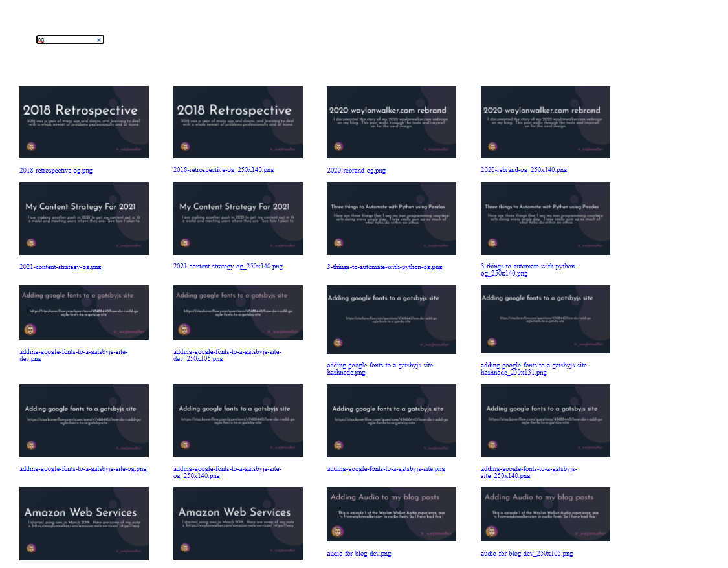This screenshot has height=568, width=728.
Task: Click the gatsbyjs-site-dev.png thumbnail
Action: pyautogui.click(x=84, y=312)
